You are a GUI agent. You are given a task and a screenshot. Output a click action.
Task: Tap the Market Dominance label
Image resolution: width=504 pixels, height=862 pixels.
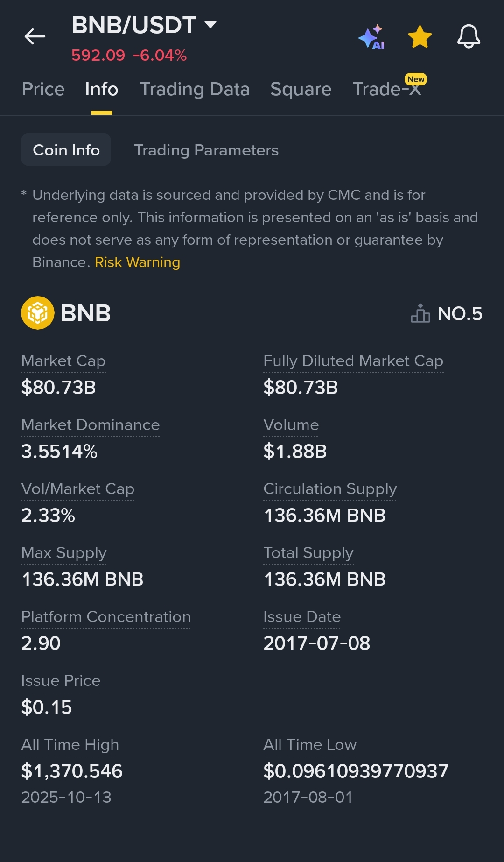91,425
